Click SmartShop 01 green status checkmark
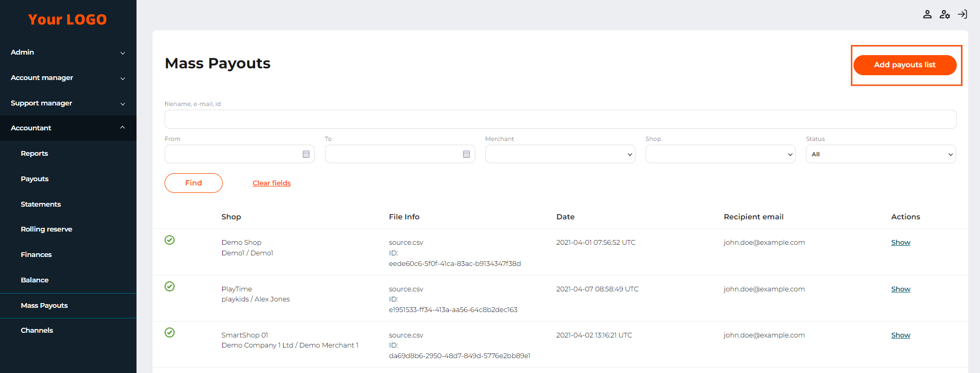980x373 pixels. tap(169, 333)
